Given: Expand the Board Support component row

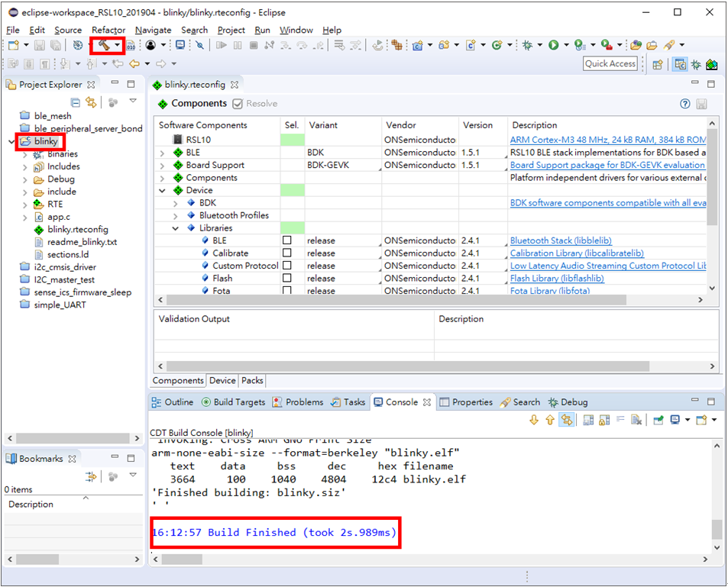Looking at the screenshot, I should (x=162, y=165).
